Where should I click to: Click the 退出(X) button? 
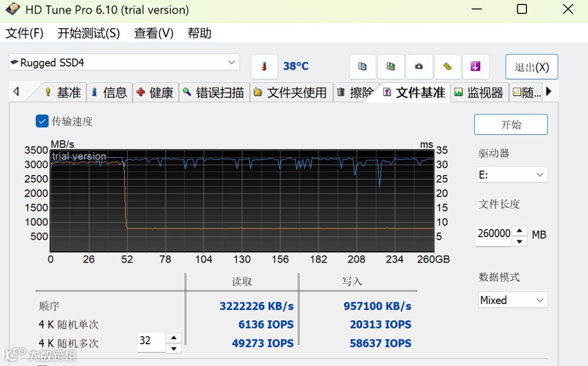(531, 66)
